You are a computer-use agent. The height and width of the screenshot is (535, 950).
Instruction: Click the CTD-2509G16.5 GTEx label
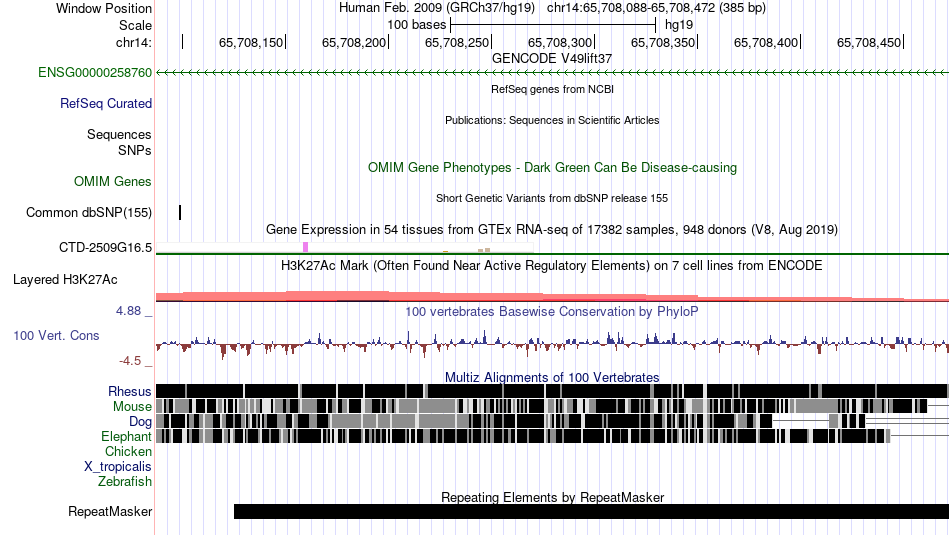click(x=105, y=247)
